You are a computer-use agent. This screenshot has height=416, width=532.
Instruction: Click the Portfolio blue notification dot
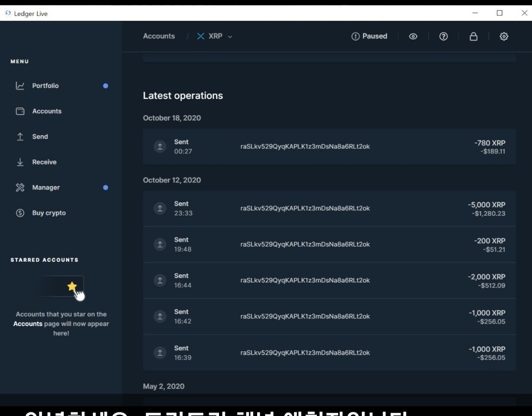point(105,86)
